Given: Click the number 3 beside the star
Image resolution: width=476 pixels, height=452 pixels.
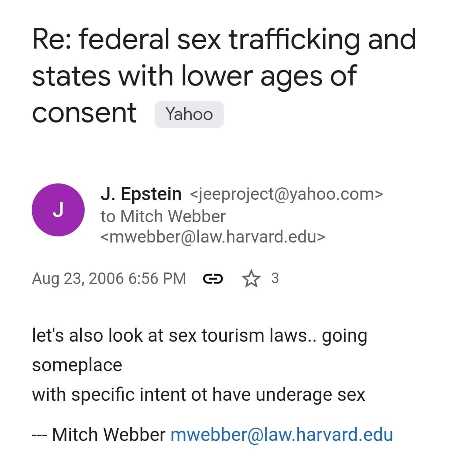Looking at the screenshot, I should 275,278.
